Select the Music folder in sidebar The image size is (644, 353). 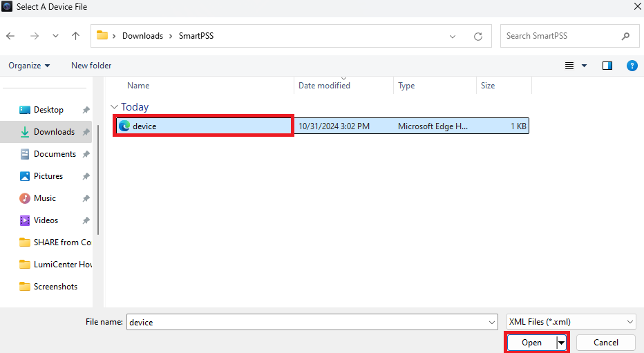tap(45, 198)
